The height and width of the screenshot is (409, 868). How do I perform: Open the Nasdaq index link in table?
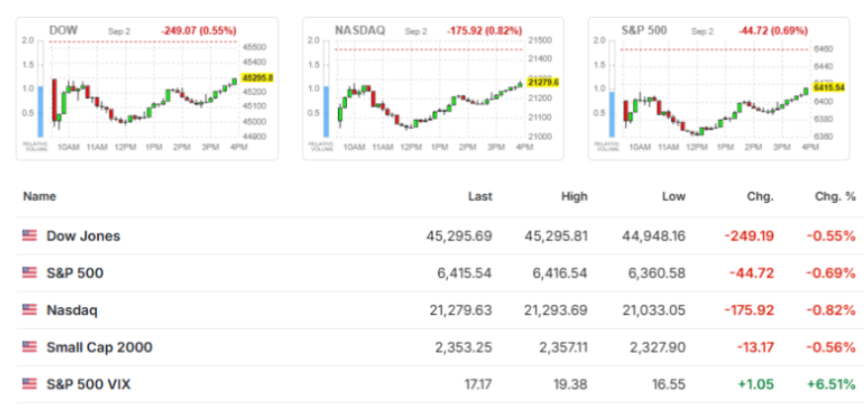[71, 311]
